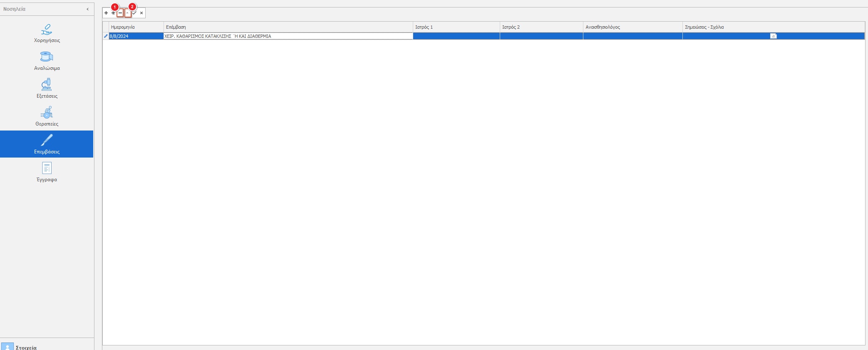
Task: Open the notes document icon in the row
Action: pyautogui.click(x=773, y=36)
